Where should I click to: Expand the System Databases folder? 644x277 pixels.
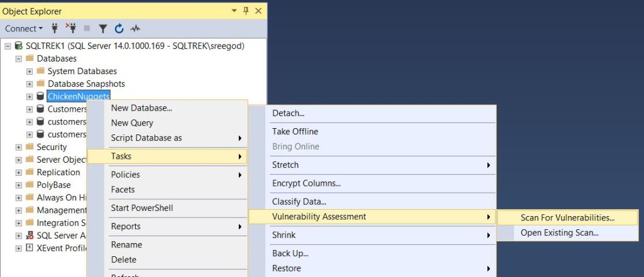(30, 71)
